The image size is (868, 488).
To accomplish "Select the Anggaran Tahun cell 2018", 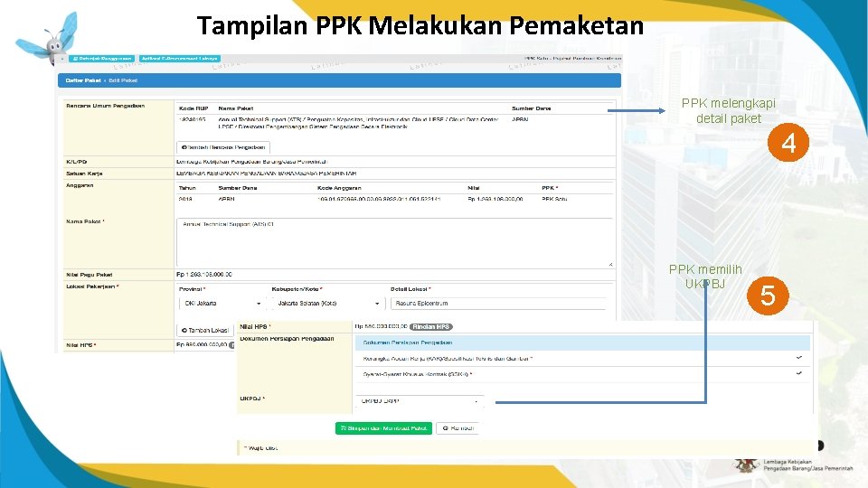I will [185, 199].
